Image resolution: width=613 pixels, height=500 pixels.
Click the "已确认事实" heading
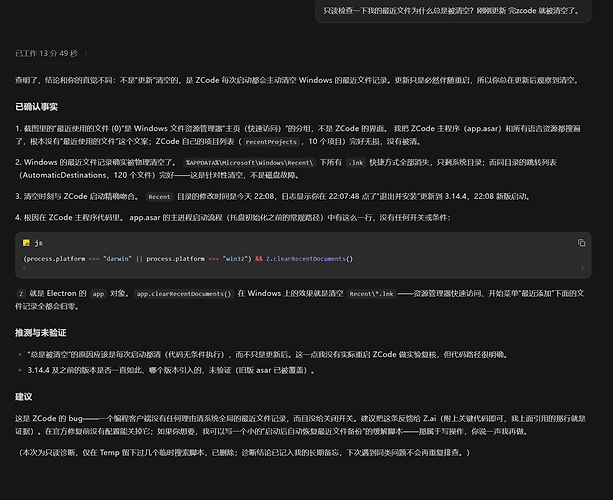point(36,107)
